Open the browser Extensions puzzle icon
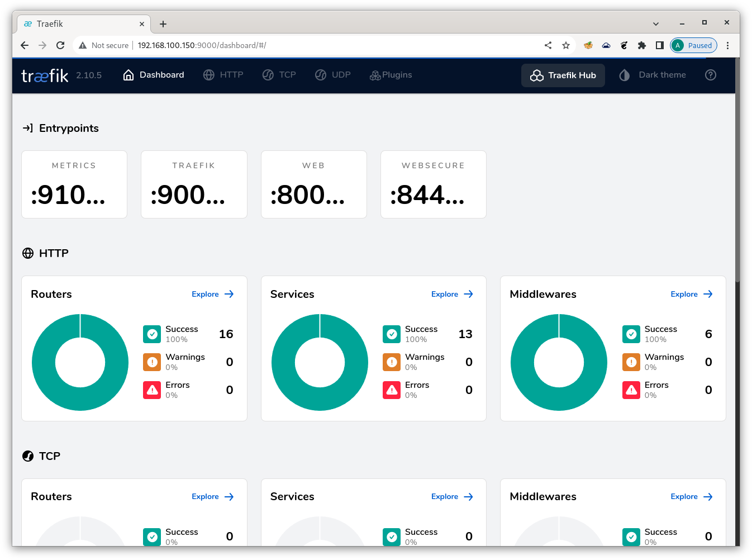The width and height of the screenshot is (752, 560). pyautogui.click(x=642, y=45)
